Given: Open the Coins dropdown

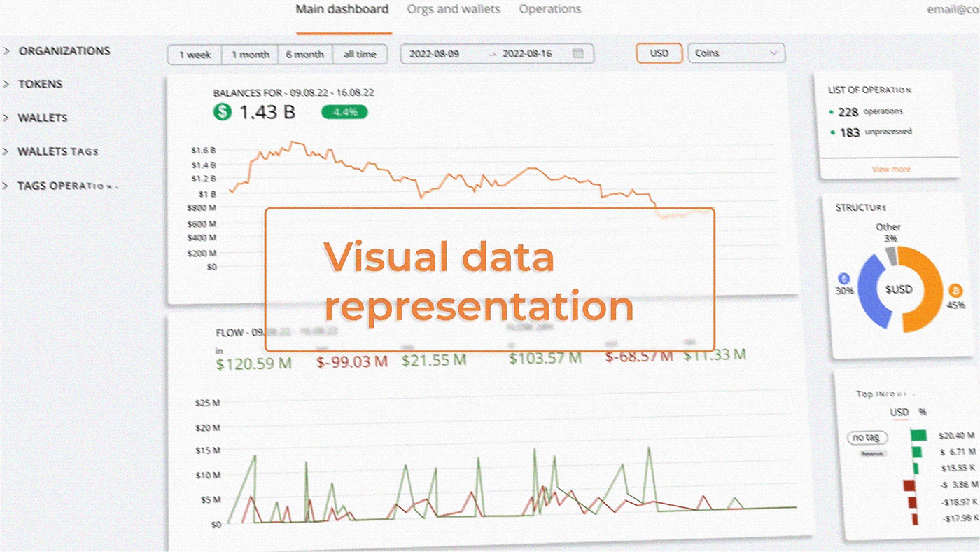Looking at the screenshot, I should [x=736, y=53].
